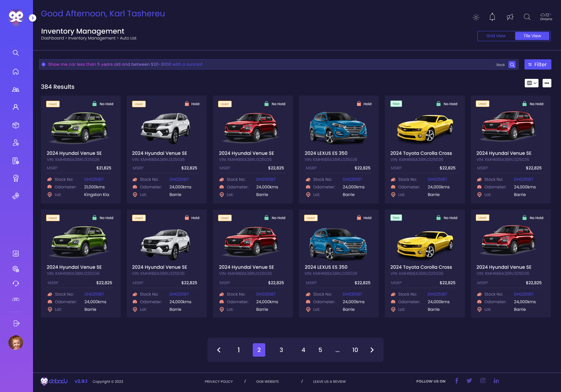Click the Dashboard breadcrumb link
The height and width of the screenshot is (392, 561).
click(52, 38)
